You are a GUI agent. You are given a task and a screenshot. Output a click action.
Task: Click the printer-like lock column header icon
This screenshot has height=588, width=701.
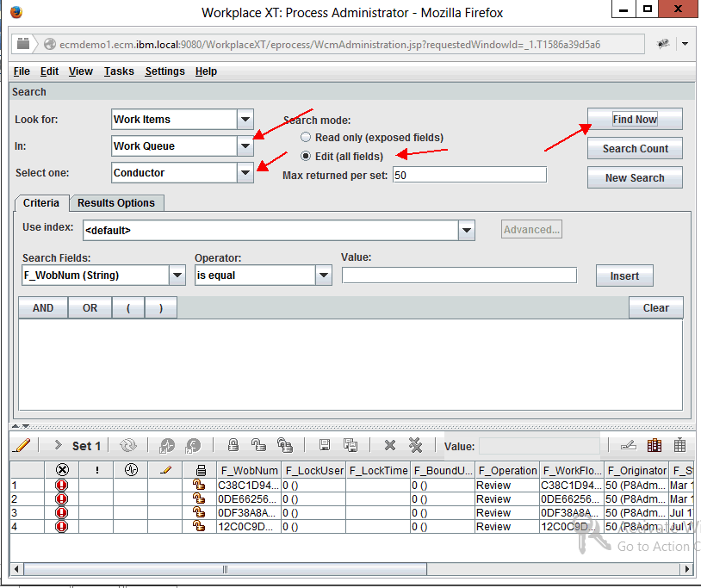pyautogui.click(x=201, y=470)
